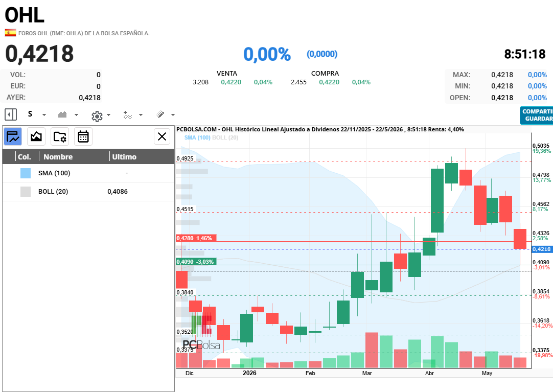Expand the drawing tools dropdown arrow

click(173, 115)
